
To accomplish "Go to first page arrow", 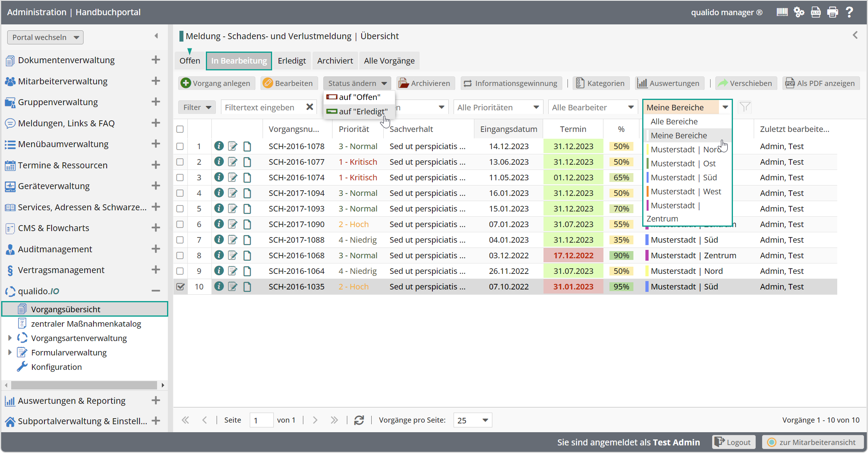I will [185, 420].
